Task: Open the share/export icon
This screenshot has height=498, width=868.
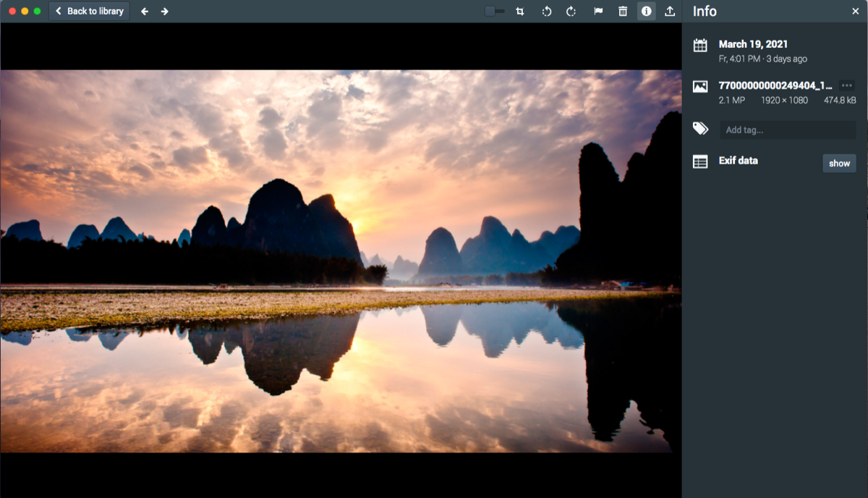Action: [x=670, y=11]
